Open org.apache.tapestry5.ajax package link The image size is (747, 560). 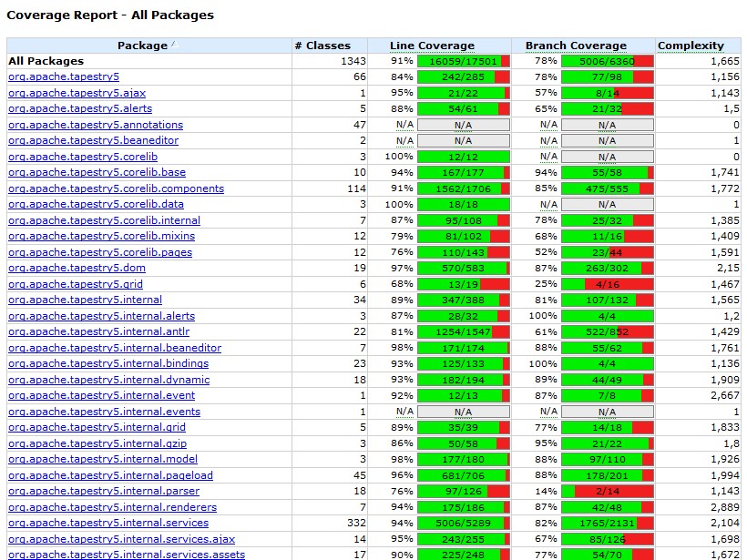(x=77, y=93)
